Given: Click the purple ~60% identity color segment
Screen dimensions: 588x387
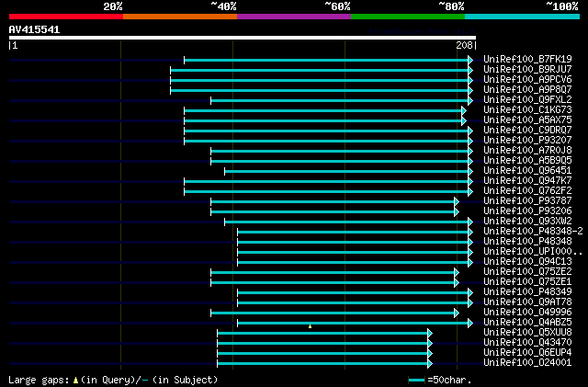Looking at the screenshot, I should pyautogui.click(x=294, y=17).
